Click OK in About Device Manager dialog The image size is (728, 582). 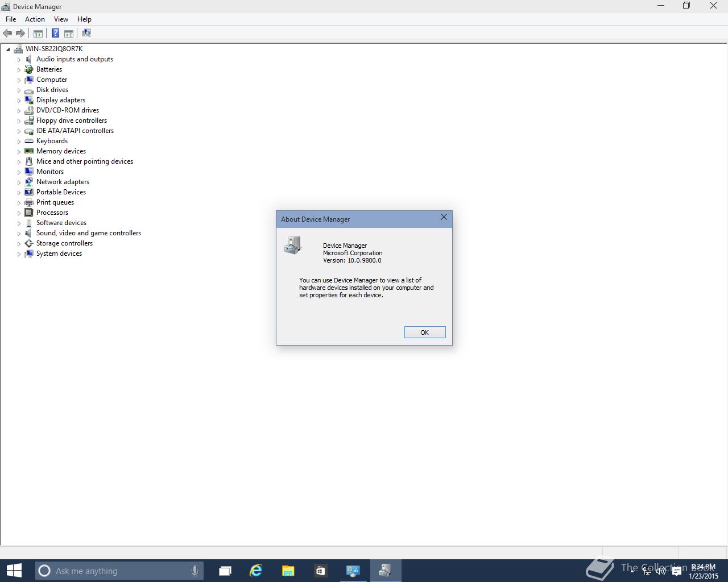[425, 332]
